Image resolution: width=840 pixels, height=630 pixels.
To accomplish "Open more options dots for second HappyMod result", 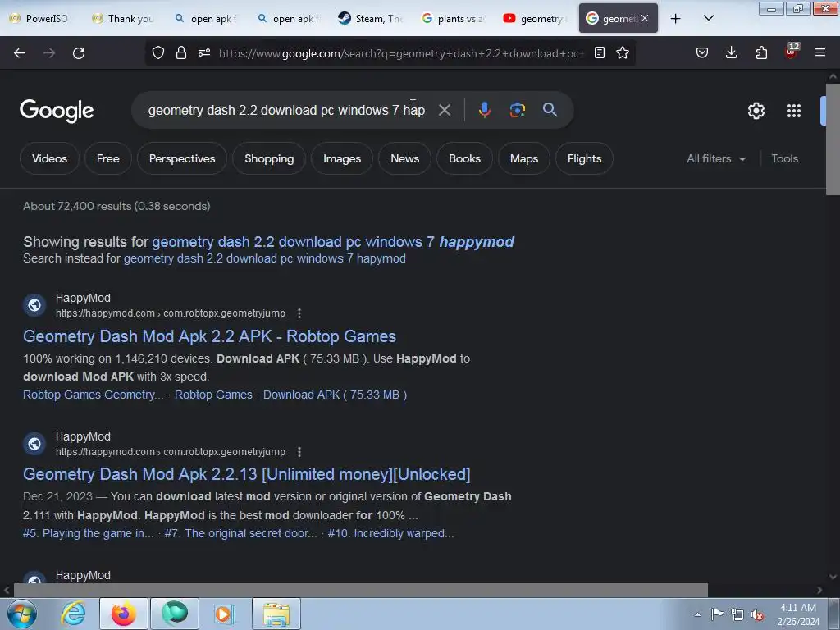I will 299,452.
